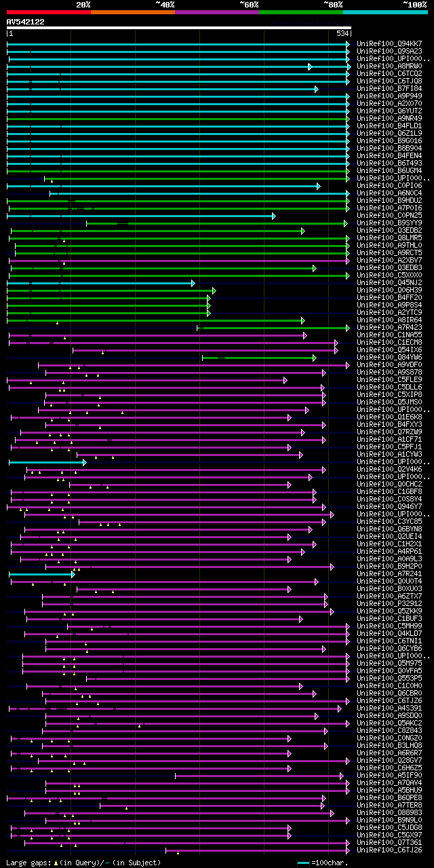Open hit UniRef100_C5MH99
The image size is (434, 868).
[x=391, y=626]
